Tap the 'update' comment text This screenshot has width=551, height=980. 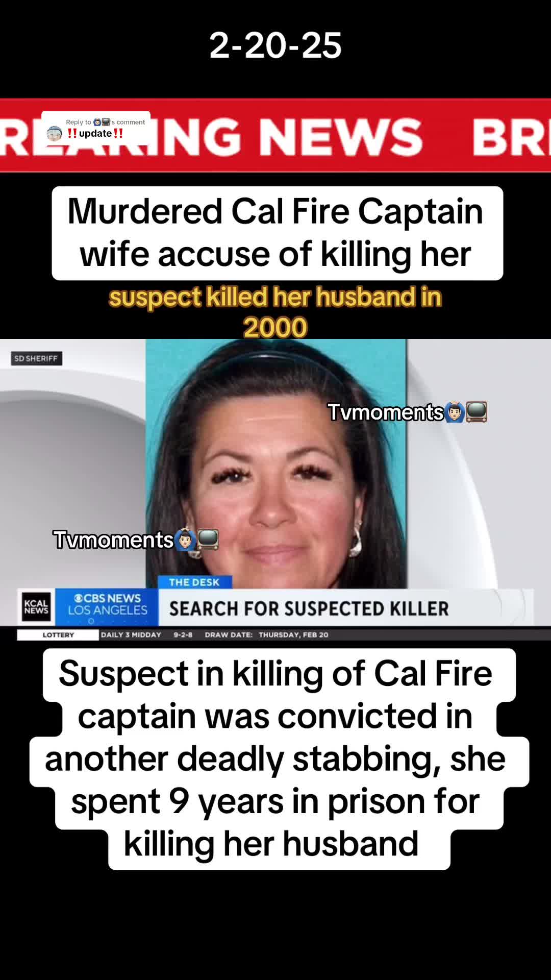[x=95, y=133]
